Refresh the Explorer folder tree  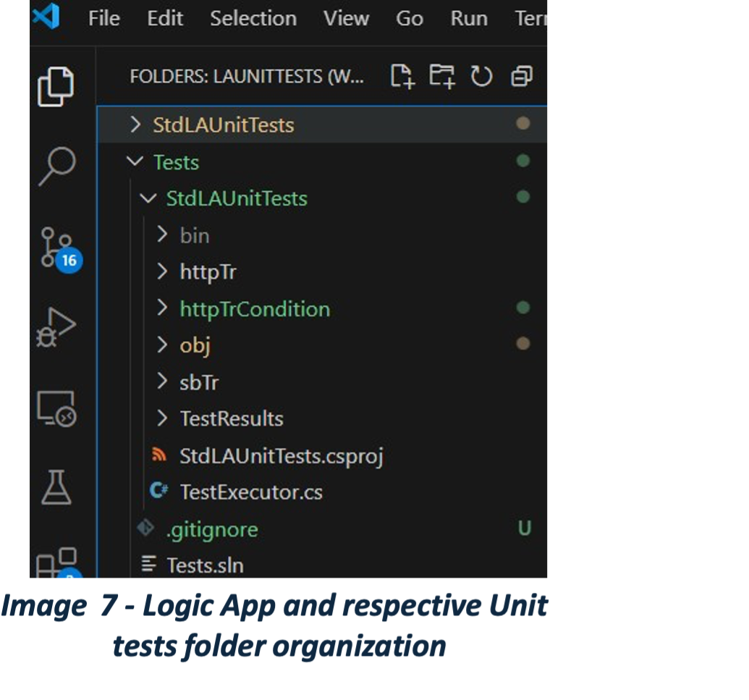pyautogui.click(x=481, y=76)
